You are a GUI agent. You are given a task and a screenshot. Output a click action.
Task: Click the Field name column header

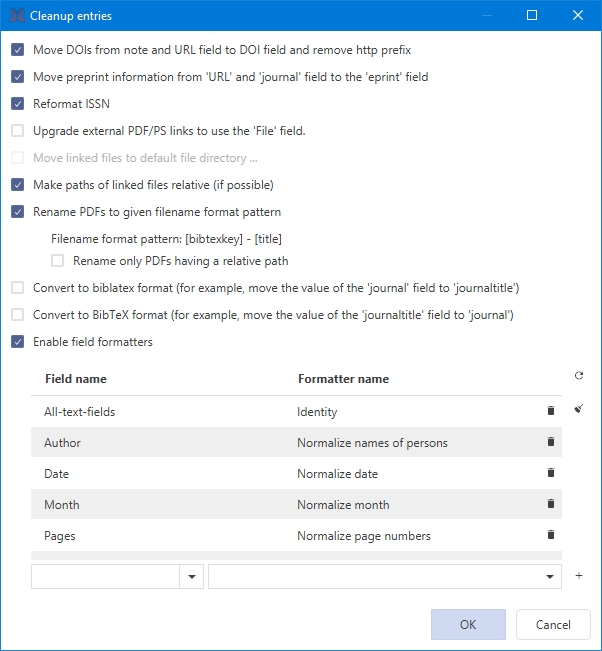pyautogui.click(x=76, y=379)
